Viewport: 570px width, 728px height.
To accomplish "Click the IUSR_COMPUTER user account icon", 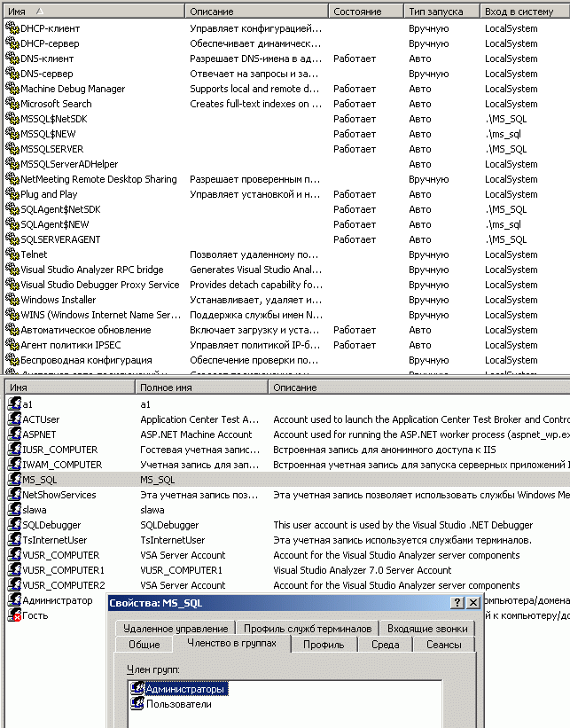I will [x=14, y=450].
